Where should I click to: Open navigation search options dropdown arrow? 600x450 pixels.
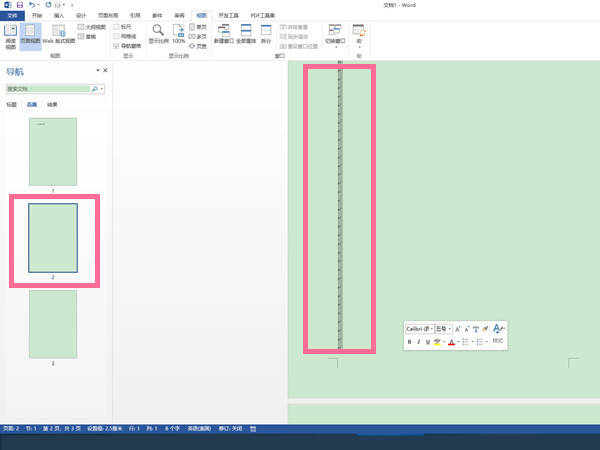pos(102,89)
